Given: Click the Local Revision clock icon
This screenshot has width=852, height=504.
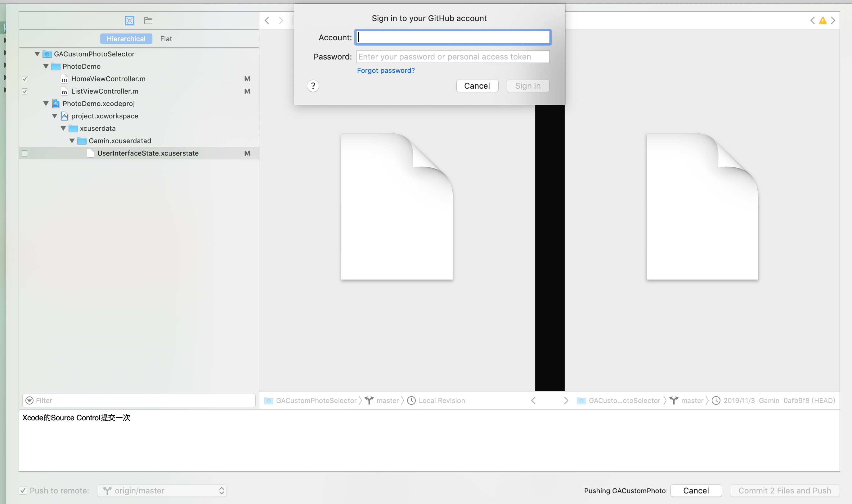Looking at the screenshot, I should tap(411, 400).
